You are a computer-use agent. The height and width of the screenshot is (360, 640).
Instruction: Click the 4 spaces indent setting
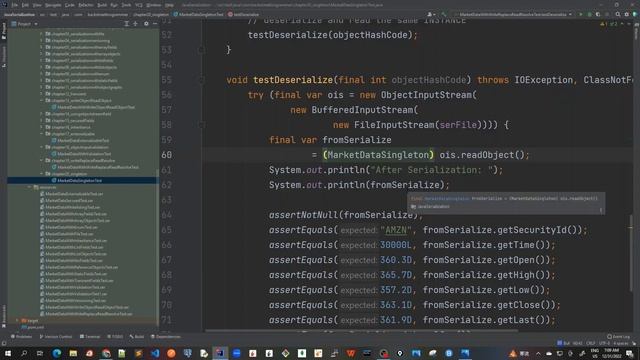(620, 343)
